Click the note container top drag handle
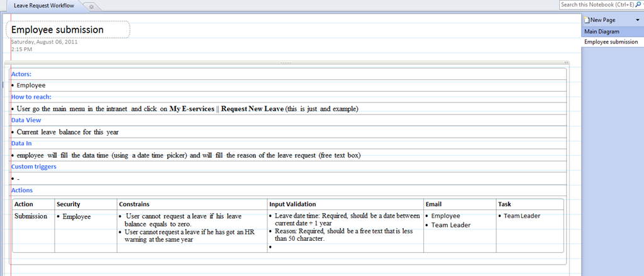This screenshot has width=644, height=276. pyautogui.click(x=286, y=63)
